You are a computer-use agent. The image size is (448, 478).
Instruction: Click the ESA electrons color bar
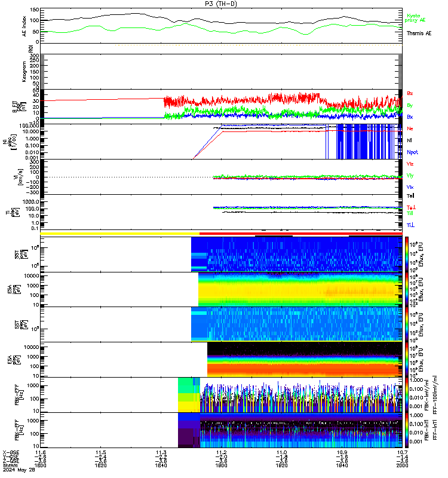pos(407,360)
